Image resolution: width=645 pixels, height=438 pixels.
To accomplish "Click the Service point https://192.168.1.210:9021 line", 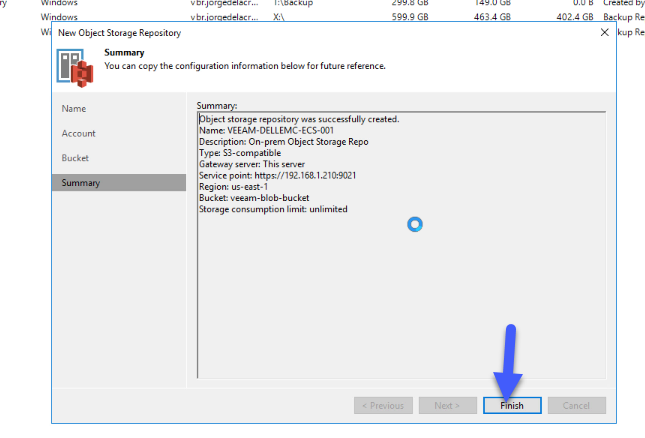I will point(278,176).
